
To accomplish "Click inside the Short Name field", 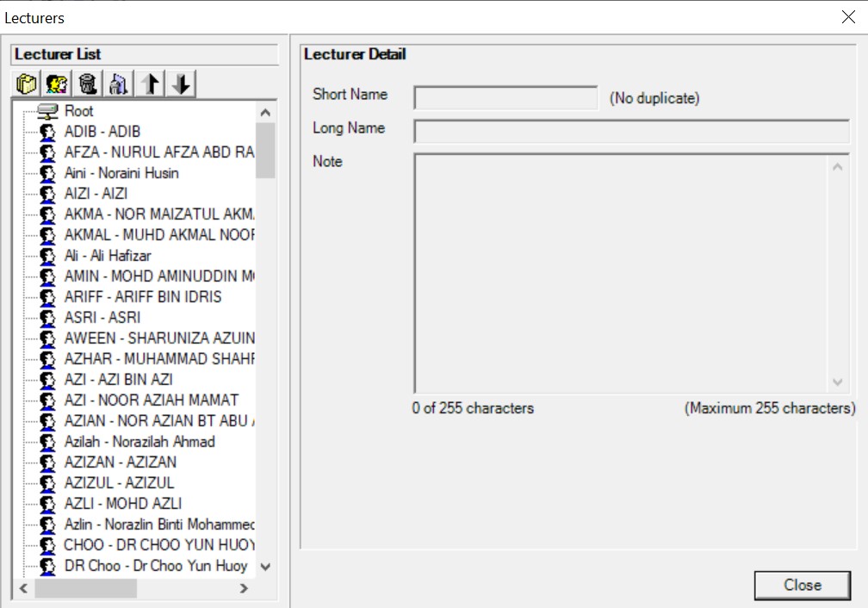I will click(504, 97).
